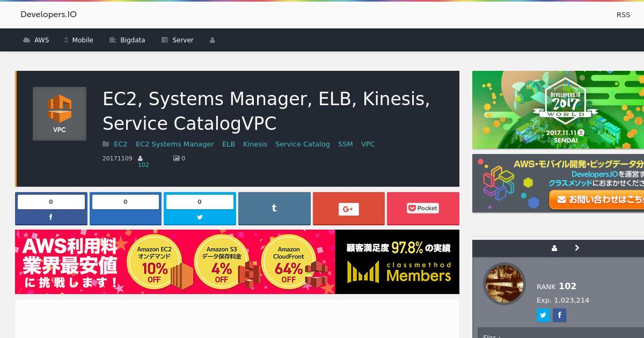Save article to Pocket
Viewport: 644px width, 338px height.
pyautogui.click(x=423, y=209)
